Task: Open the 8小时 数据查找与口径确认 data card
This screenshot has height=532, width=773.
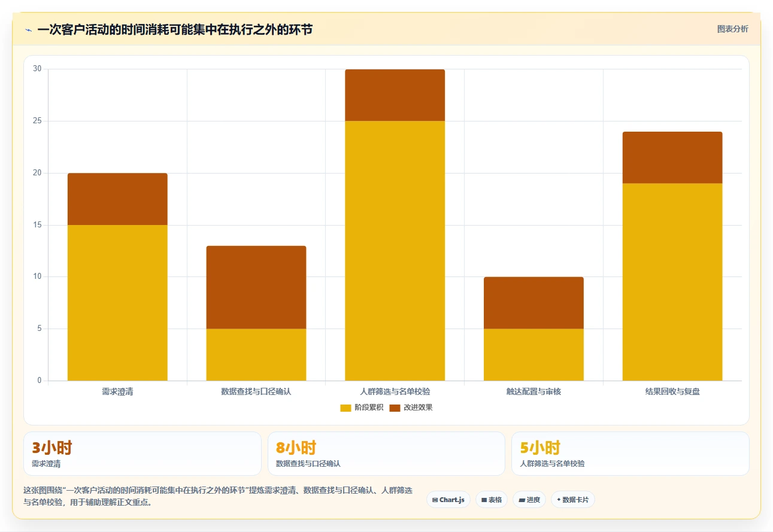Action: 386,454
